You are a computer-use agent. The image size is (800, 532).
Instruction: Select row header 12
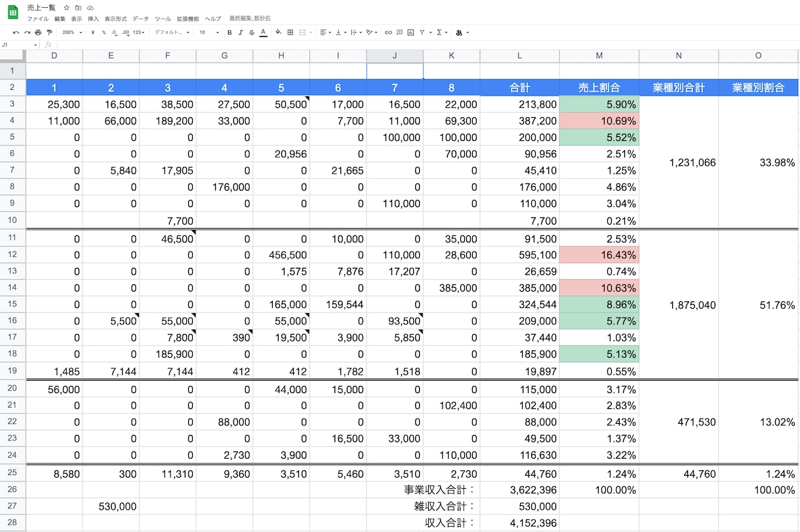[13, 254]
